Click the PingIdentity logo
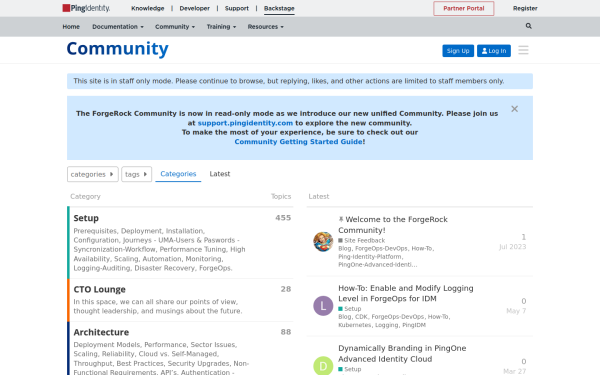The width and height of the screenshot is (600, 375). [86, 8]
